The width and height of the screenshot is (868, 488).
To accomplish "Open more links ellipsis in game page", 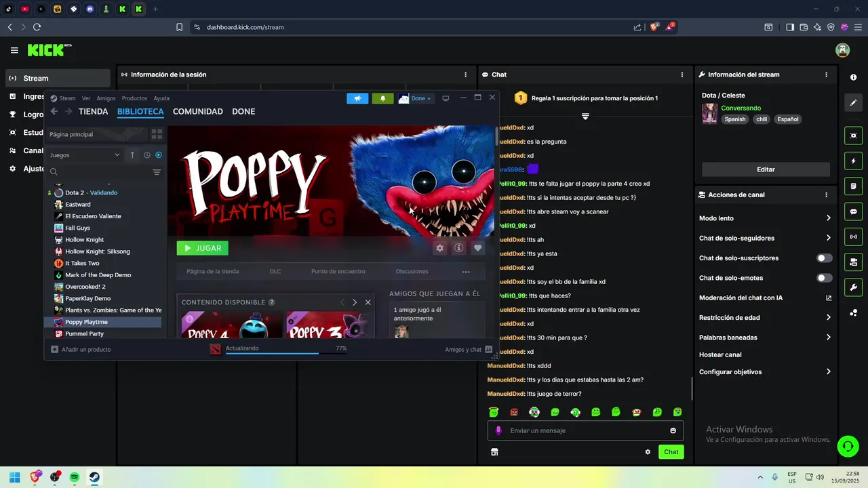I will tap(466, 272).
